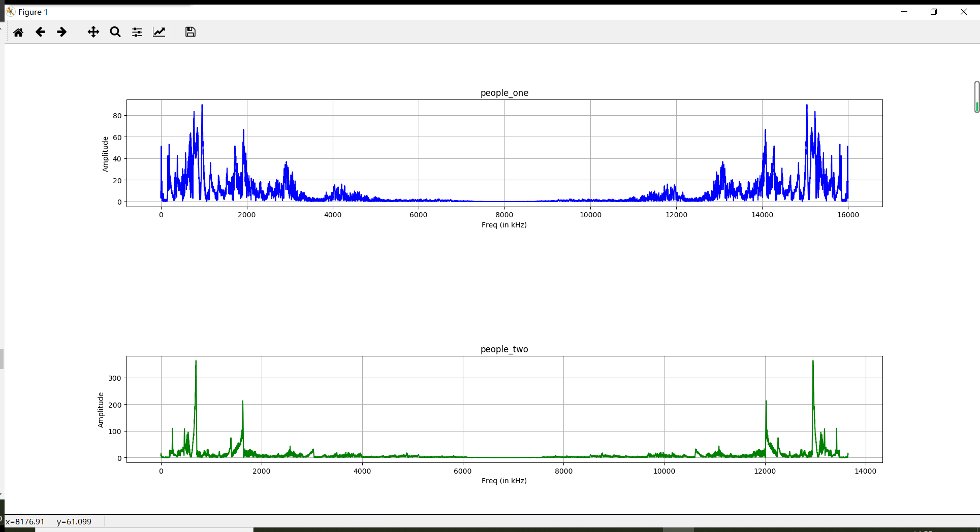This screenshot has height=532, width=980.
Task: Click the 80 amplitude tick in people_one
Action: 117,116
